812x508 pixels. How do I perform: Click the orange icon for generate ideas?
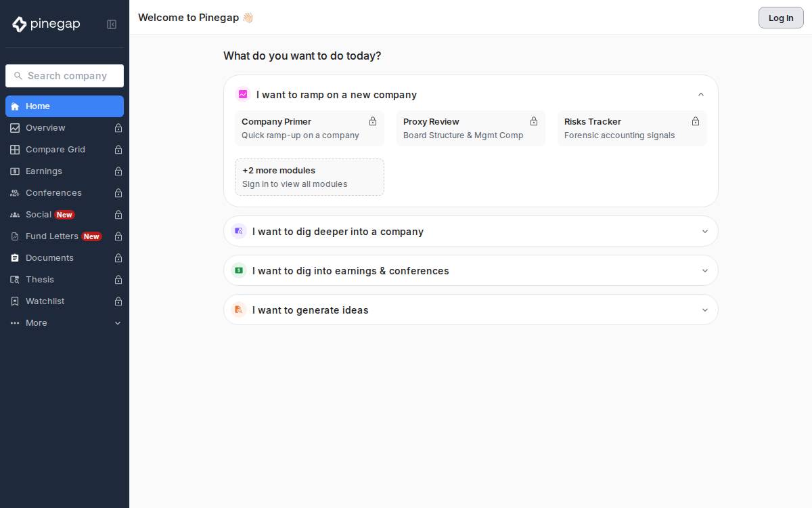tap(239, 310)
